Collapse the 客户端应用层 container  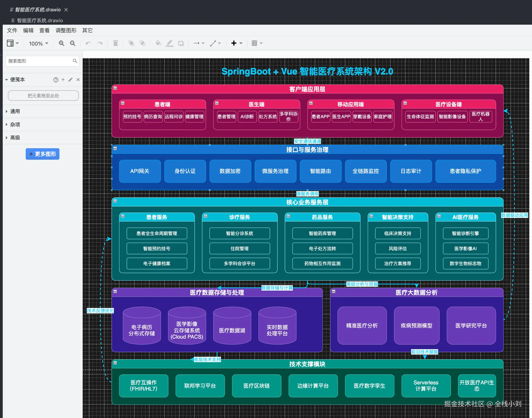115,88
